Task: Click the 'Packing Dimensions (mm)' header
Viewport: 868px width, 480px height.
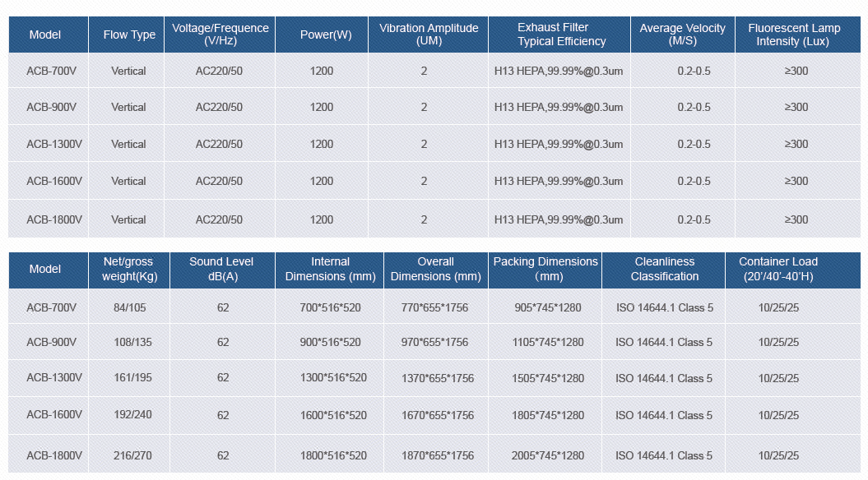Action: [545, 269]
